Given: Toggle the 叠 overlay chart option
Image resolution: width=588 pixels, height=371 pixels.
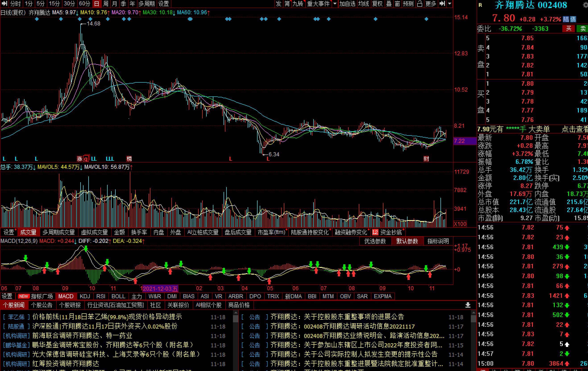Looking at the screenshot, I should [x=389, y=3].
